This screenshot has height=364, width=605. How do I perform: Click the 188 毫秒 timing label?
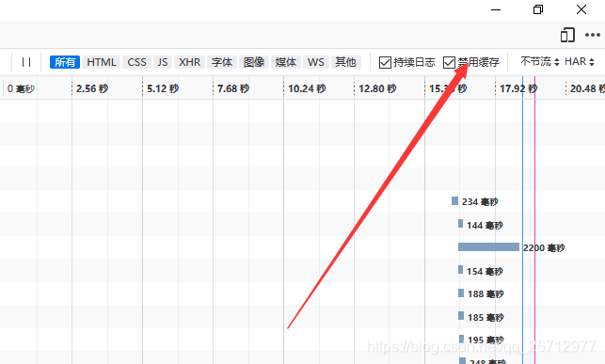(486, 294)
